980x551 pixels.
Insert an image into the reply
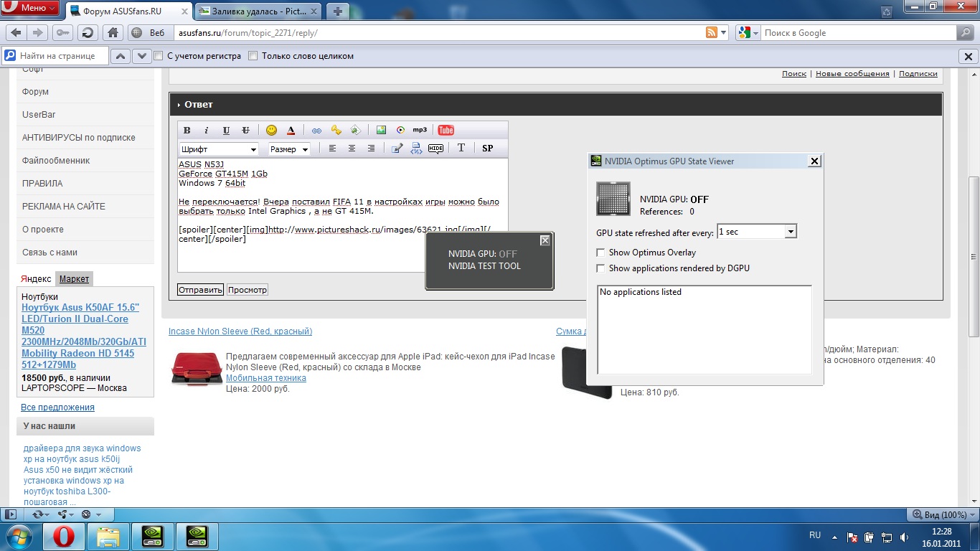point(381,130)
